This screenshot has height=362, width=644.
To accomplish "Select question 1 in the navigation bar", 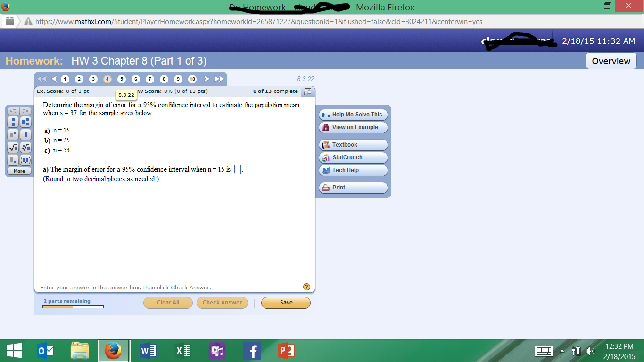I will pos(65,79).
